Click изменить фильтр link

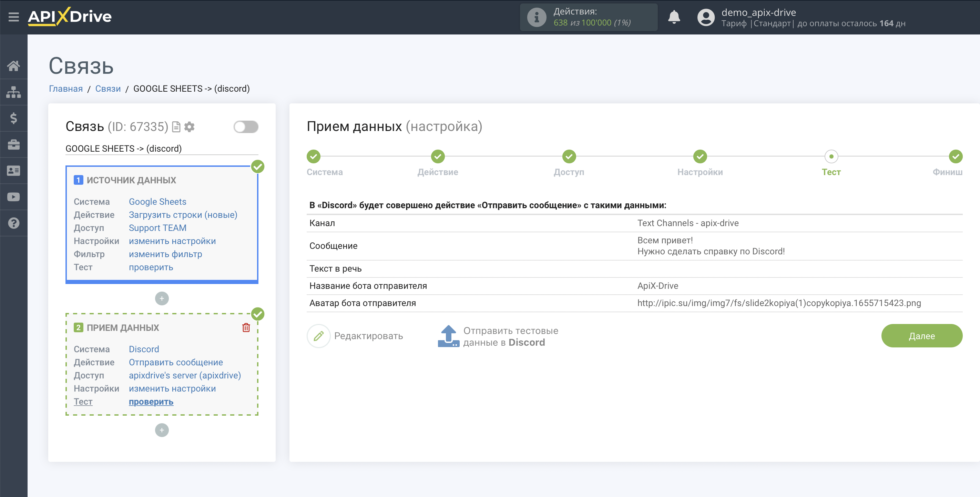click(165, 254)
